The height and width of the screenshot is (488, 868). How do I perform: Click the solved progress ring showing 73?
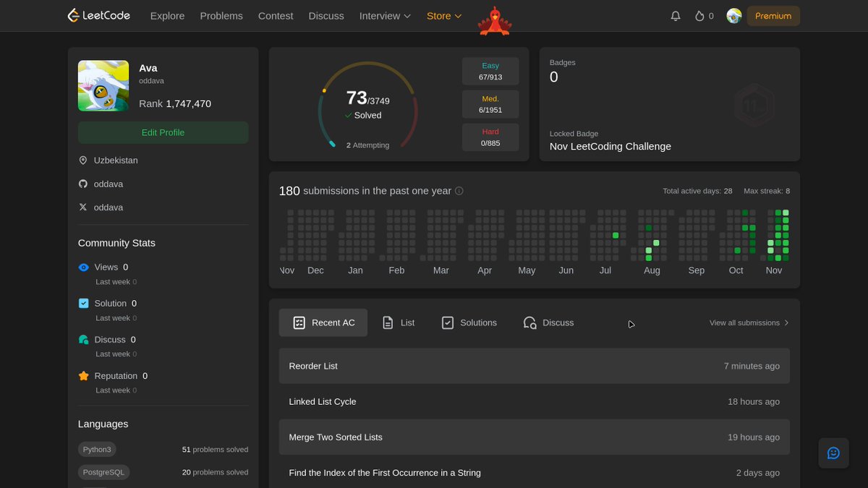[368, 104]
